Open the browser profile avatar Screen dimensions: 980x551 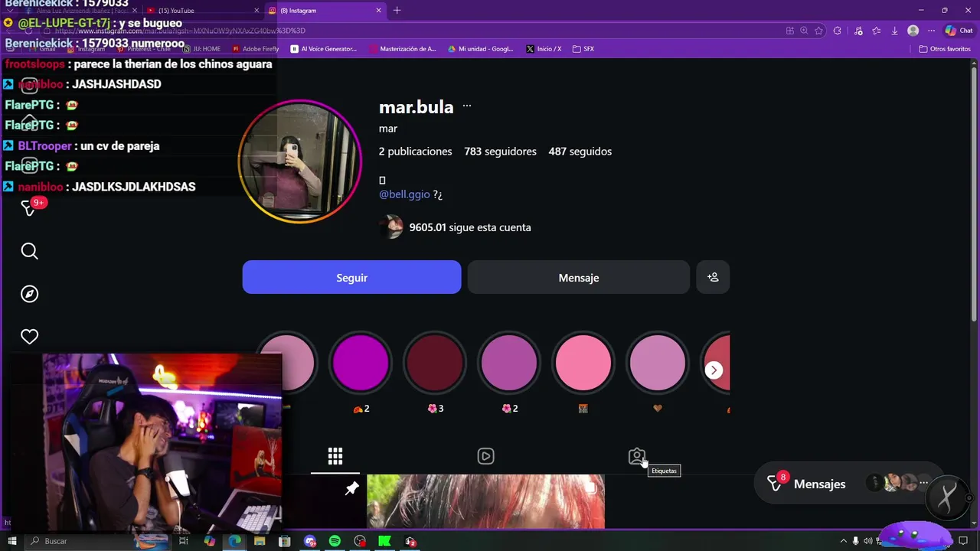click(x=913, y=31)
